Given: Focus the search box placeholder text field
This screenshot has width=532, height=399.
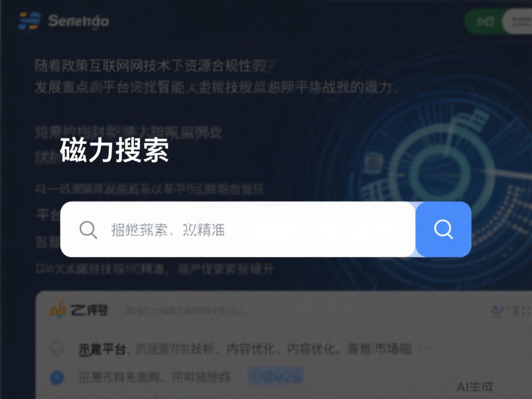Looking at the screenshot, I should point(237,229).
